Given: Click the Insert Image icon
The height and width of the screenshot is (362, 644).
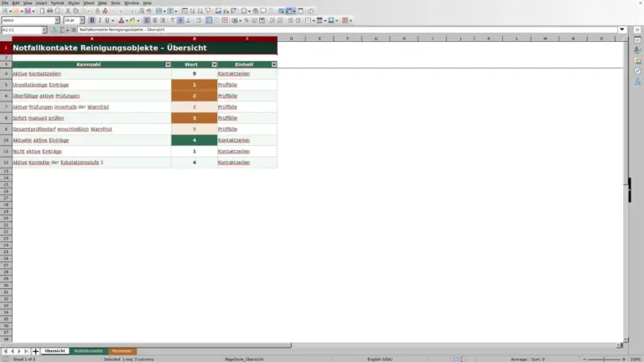Looking at the screenshot, I should pos(218,11).
